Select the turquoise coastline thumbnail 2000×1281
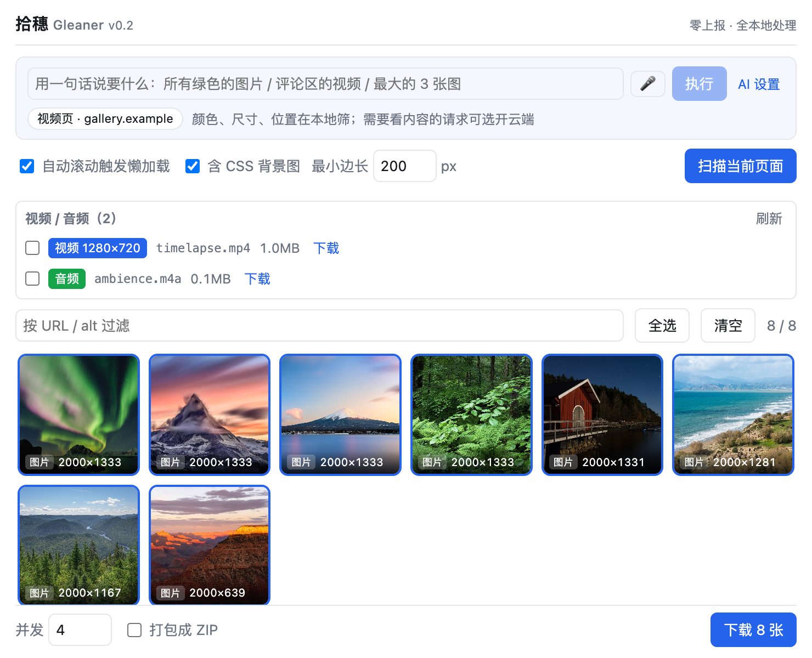 pyautogui.click(x=733, y=415)
